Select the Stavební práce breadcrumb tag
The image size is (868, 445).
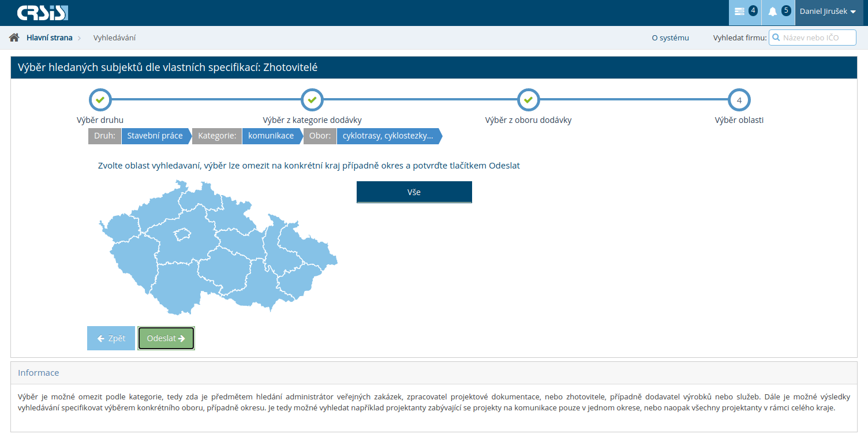coord(155,136)
